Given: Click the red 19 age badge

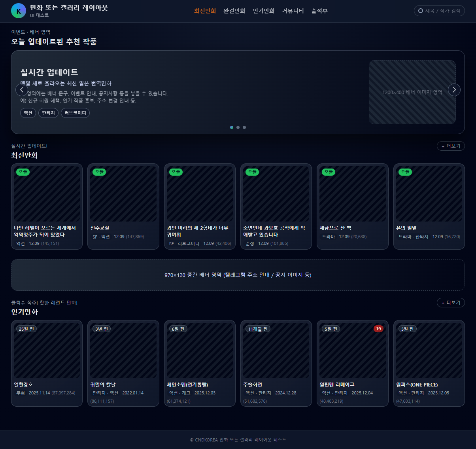Looking at the screenshot, I should (378, 329).
